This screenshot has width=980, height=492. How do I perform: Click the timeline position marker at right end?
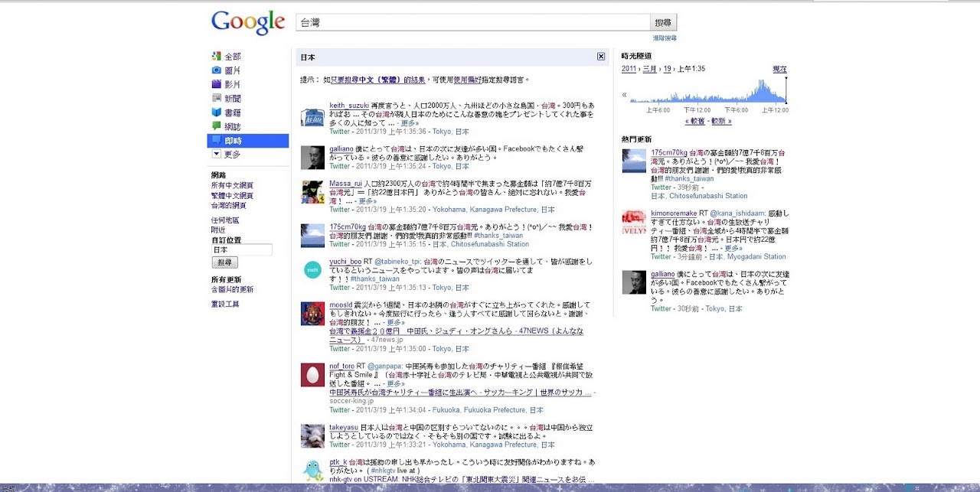click(786, 89)
